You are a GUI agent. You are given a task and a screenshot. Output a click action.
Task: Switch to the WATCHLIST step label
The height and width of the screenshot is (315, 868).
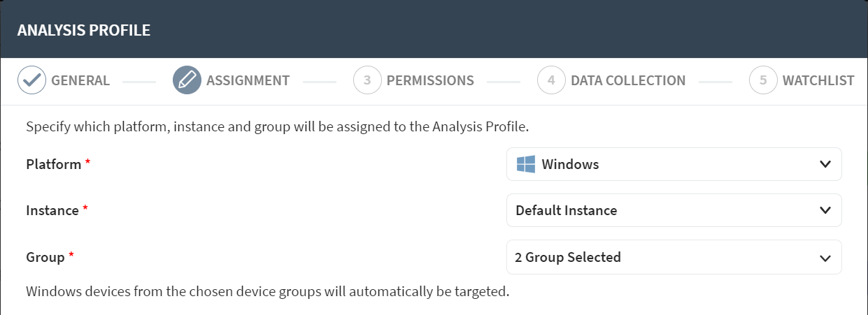click(818, 80)
